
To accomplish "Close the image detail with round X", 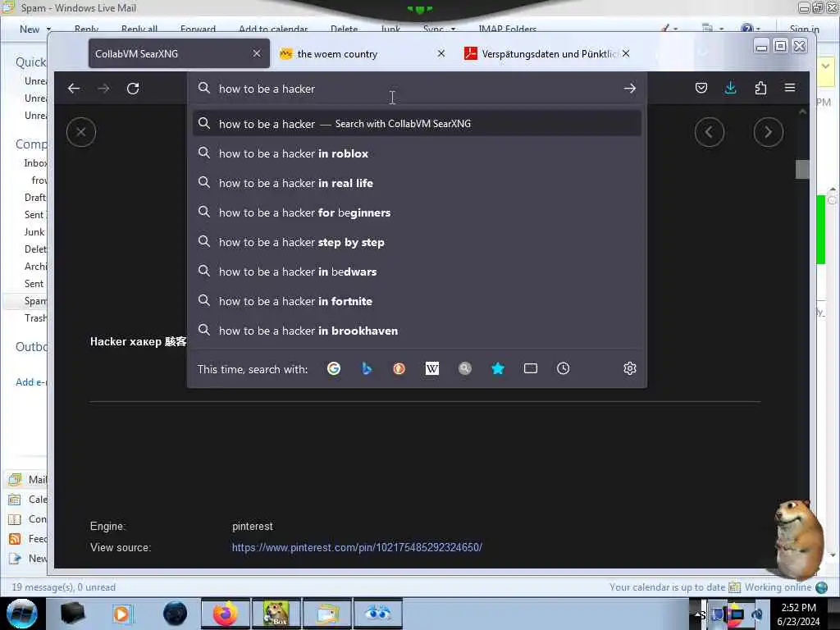I will 81,132.
